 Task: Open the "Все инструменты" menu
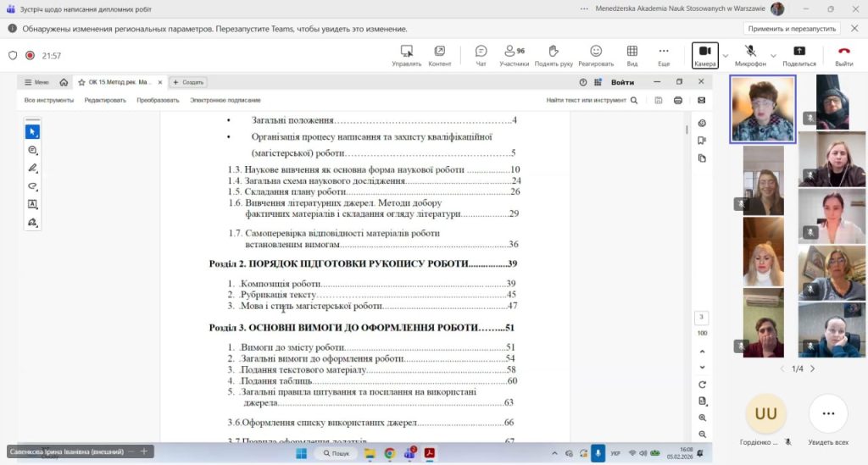[48, 100]
